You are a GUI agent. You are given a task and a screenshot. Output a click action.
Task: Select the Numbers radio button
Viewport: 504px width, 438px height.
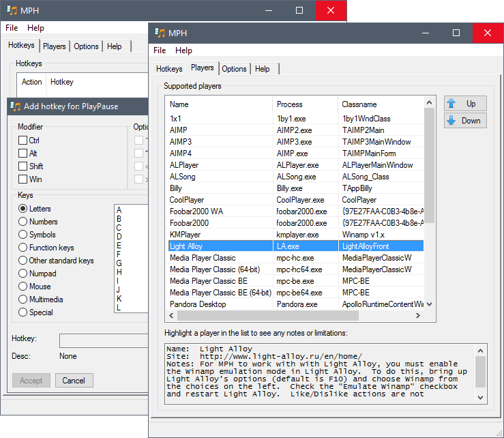click(23, 222)
